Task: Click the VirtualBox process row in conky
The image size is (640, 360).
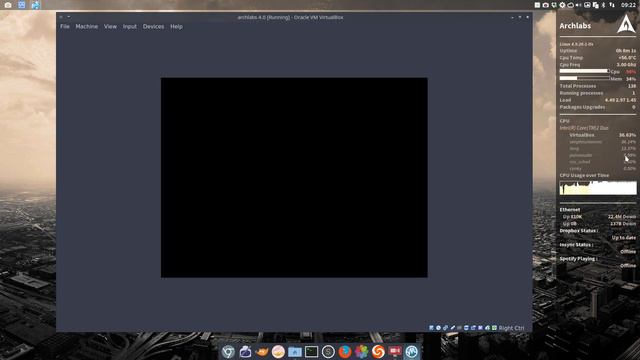Action: click(602, 135)
